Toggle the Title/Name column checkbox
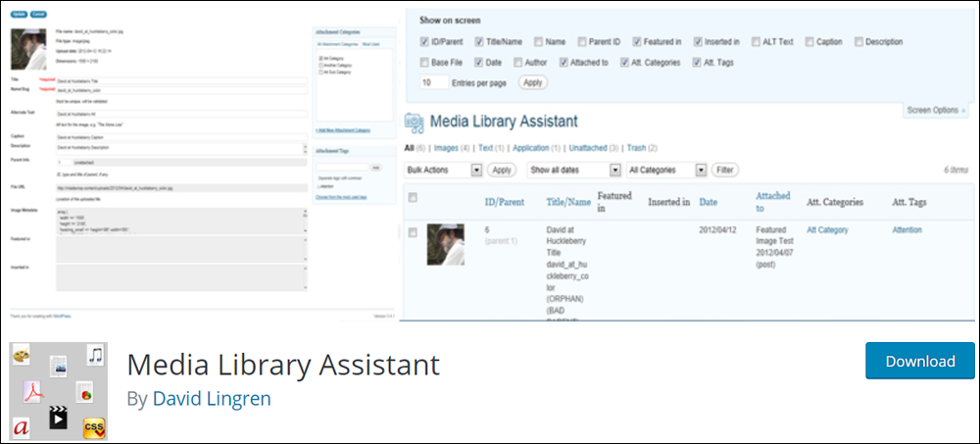Viewport: 980px width, 444px height. pos(479,42)
